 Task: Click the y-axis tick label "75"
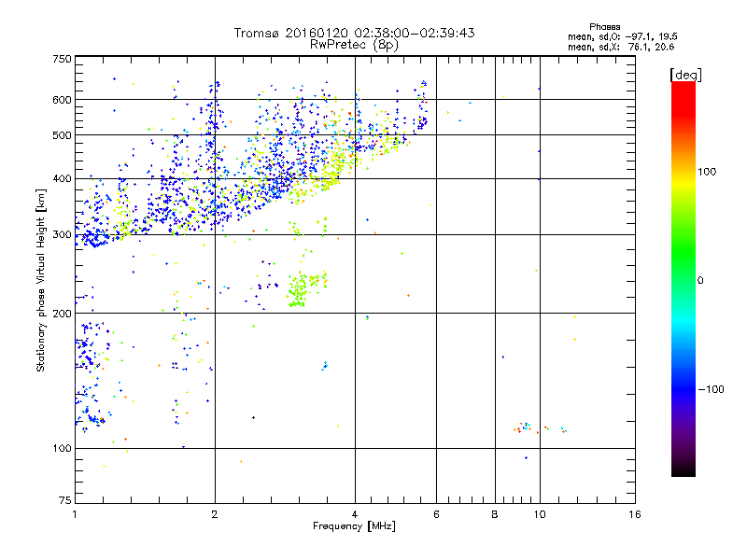65,500
